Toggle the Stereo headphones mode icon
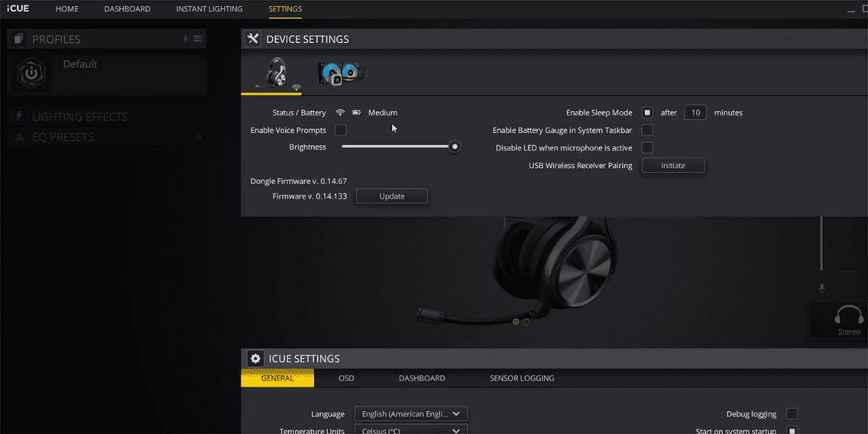The width and height of the screenshot is (868, 434). (x=849, y=316)
